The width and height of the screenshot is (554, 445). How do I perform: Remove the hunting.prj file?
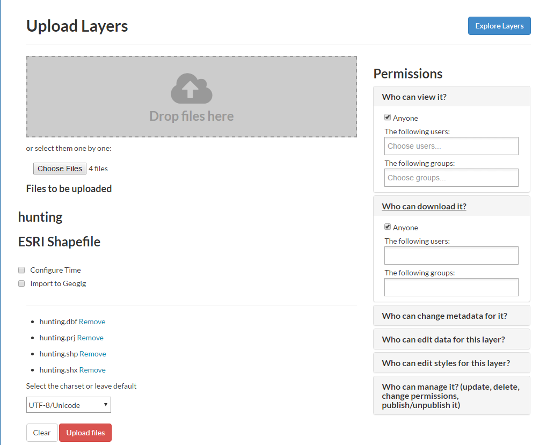tap(90, 338)
